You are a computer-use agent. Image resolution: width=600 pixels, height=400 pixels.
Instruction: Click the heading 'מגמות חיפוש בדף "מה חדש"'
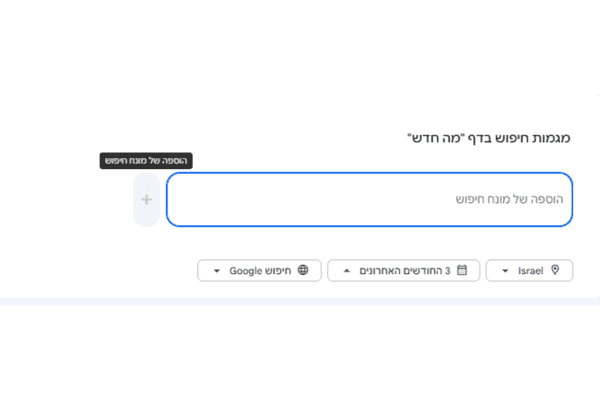click(489, 138)
